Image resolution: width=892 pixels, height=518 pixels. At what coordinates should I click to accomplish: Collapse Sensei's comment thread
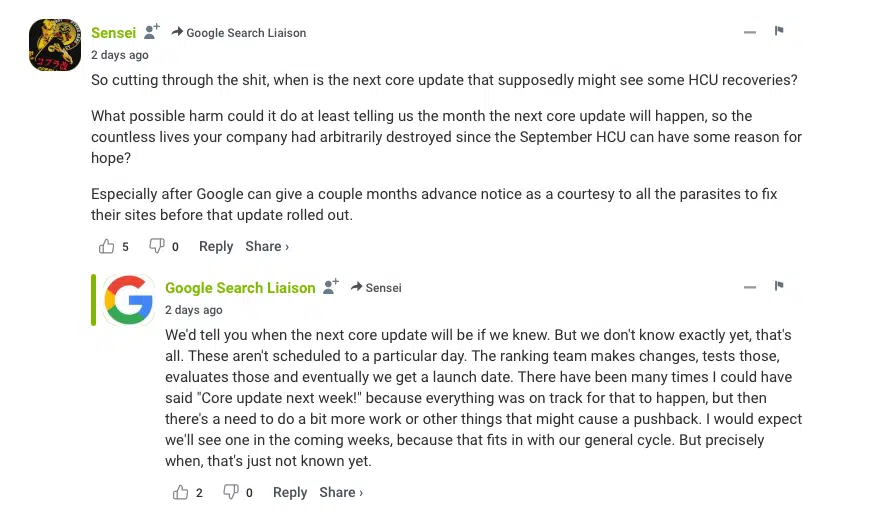(750, 32)
